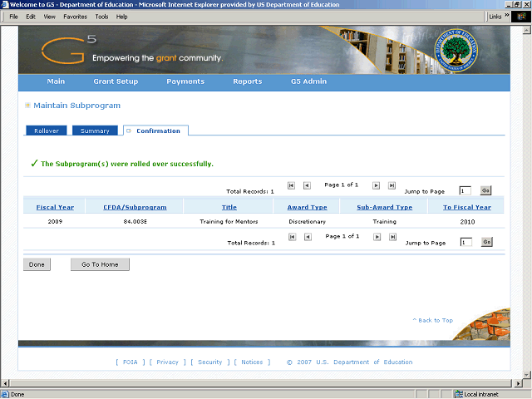Click the Windows flag icon in toolbar
Screen dimensions: 532x399
521,17
